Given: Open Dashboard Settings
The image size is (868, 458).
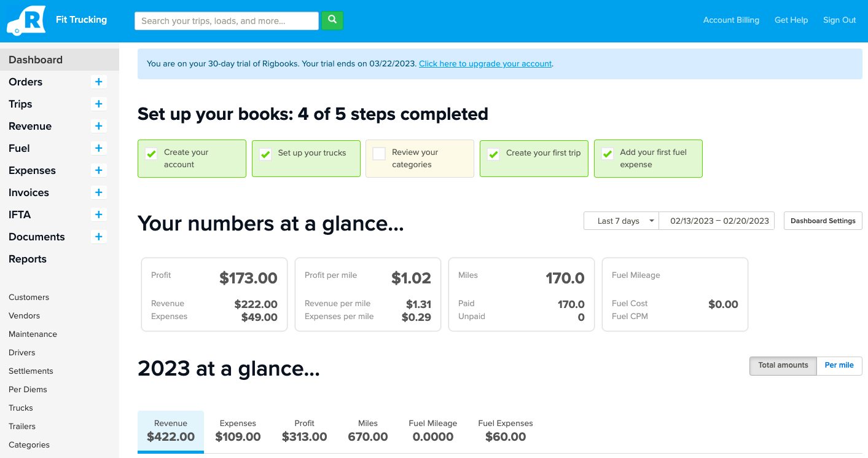Looking at the screenshot, I should 823,220.
